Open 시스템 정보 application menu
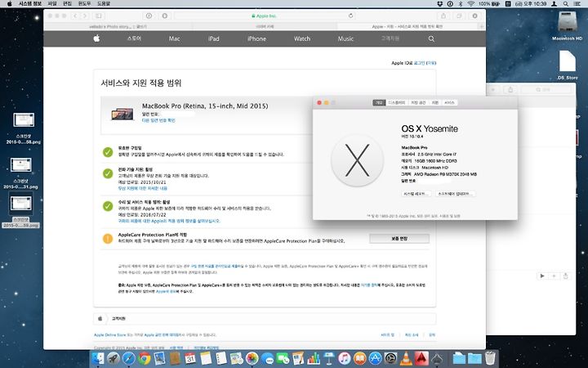This screenshot has height=368, width=588. (30, 4)
